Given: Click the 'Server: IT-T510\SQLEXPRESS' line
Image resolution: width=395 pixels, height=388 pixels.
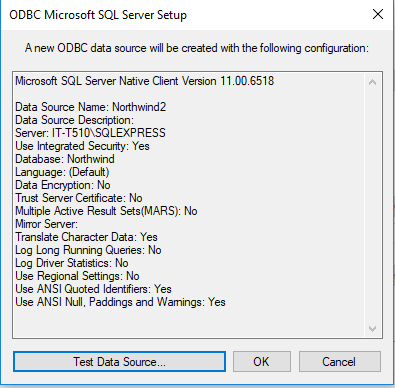Looking at the screenshot, I should click(90, 133).
